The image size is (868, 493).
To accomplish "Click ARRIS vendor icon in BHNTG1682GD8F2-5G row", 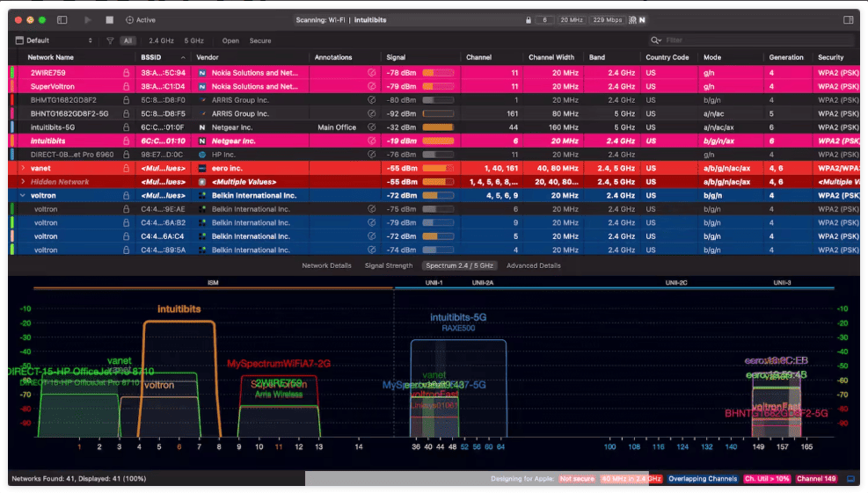I will click(202, 113).
